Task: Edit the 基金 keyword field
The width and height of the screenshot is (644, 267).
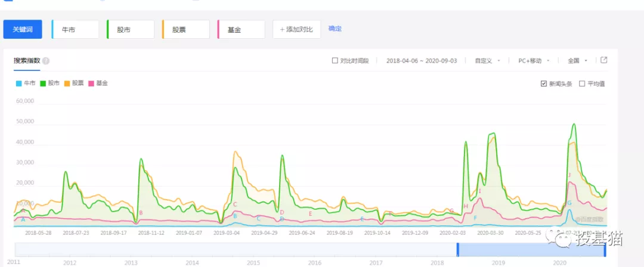Action: (x=241, y=30)
